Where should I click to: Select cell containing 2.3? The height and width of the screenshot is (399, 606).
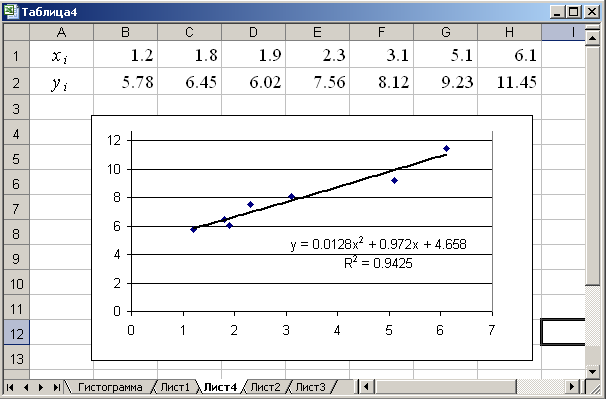coord(317,55)
